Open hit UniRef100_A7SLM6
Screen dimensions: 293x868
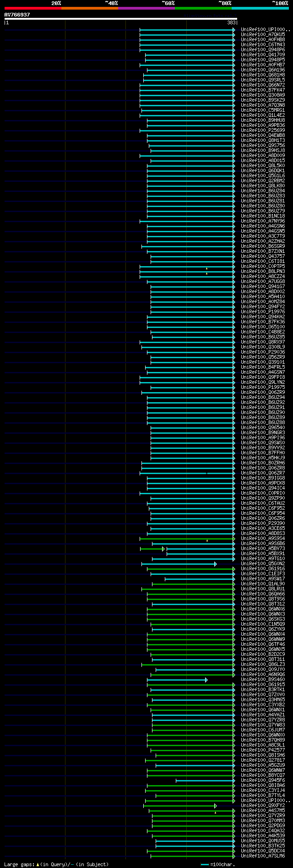(x=263, y=856)
